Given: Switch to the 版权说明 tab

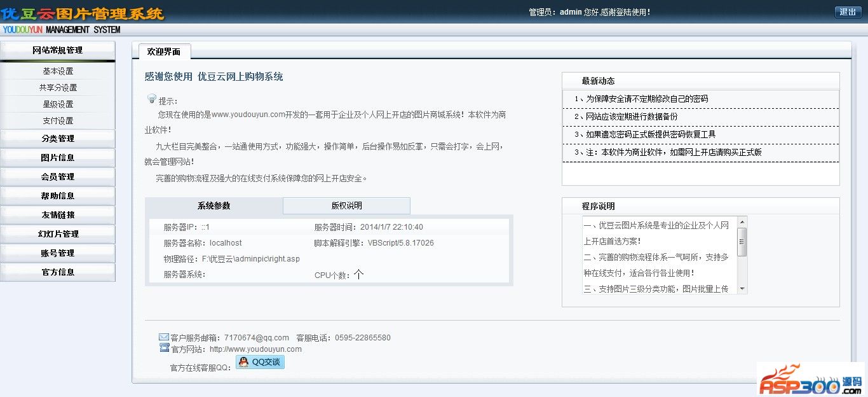Looking at the screenshot, I should pos(346,205).
